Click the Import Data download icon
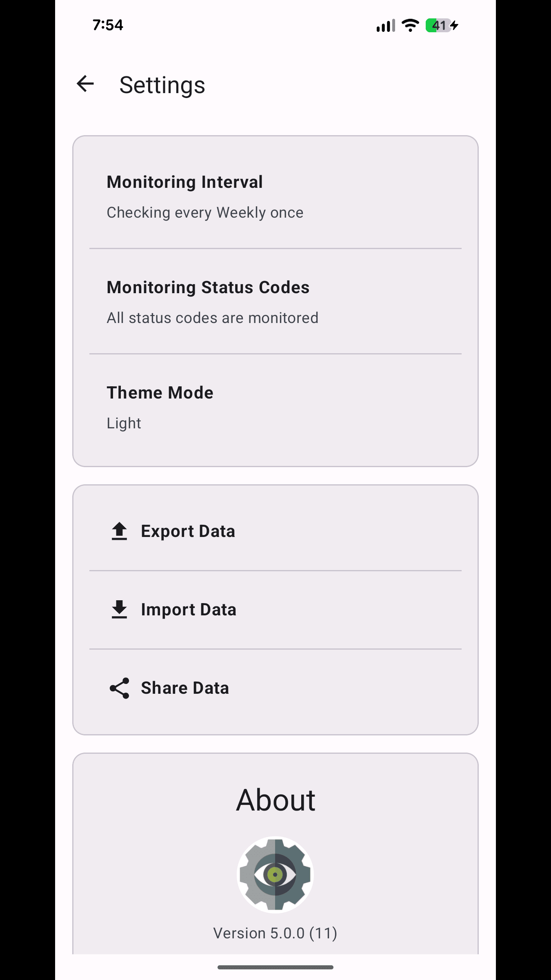The height and width of the screenshot is (980, 551). point(119,610)
